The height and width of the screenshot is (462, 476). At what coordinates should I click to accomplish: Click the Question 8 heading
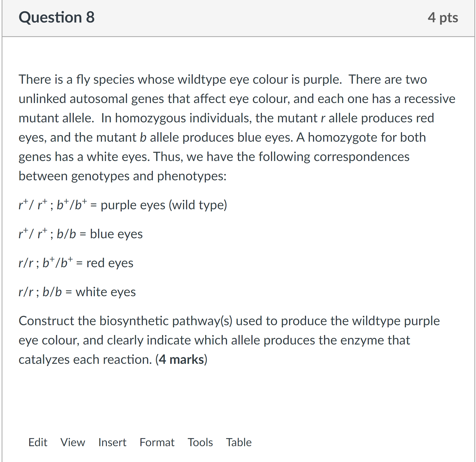coord(57,17)
